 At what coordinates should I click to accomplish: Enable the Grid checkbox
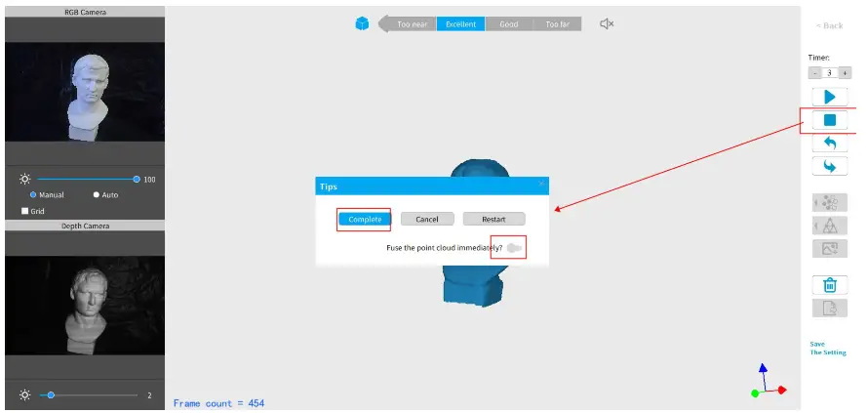pos(24,211)
